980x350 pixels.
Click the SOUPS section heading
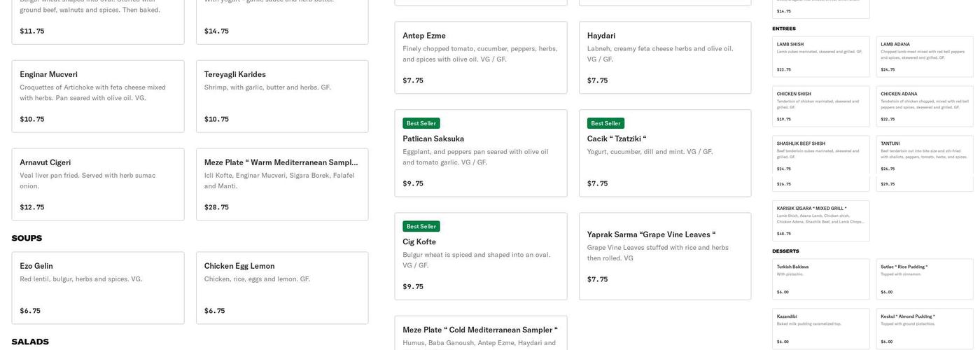27,238
